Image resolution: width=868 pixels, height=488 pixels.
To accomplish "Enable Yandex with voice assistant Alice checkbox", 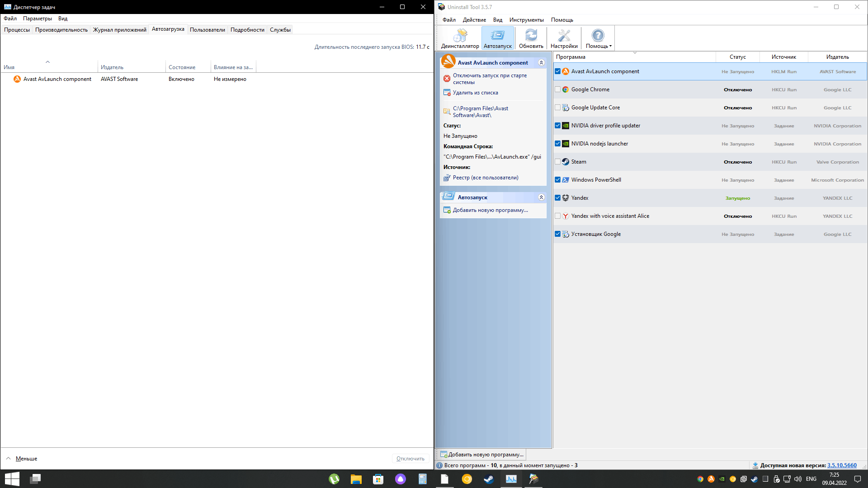I will [x=557, y=216].
